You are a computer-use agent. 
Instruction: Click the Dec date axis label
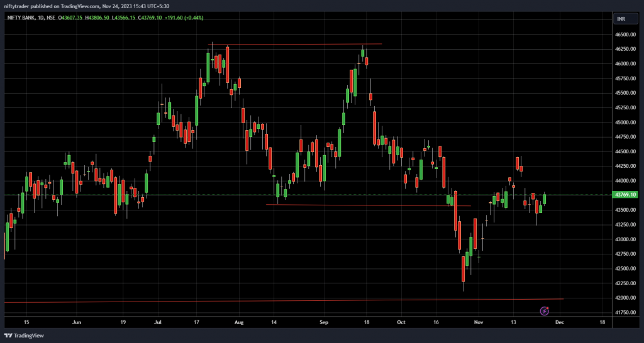tap(560, 322)
